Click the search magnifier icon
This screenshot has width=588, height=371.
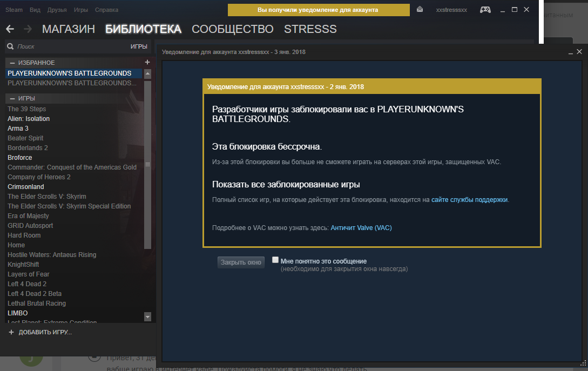tap(10, 46)
